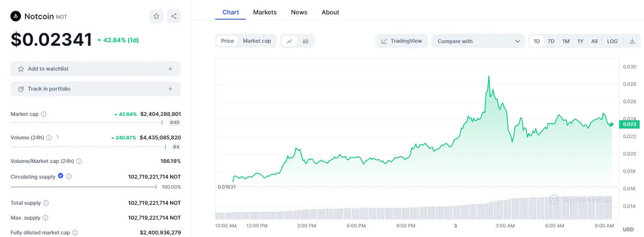This screenshot has height=237, width=644.
Task: Click info icon next to Volume/Market cap (24h)
Action: 79,161
